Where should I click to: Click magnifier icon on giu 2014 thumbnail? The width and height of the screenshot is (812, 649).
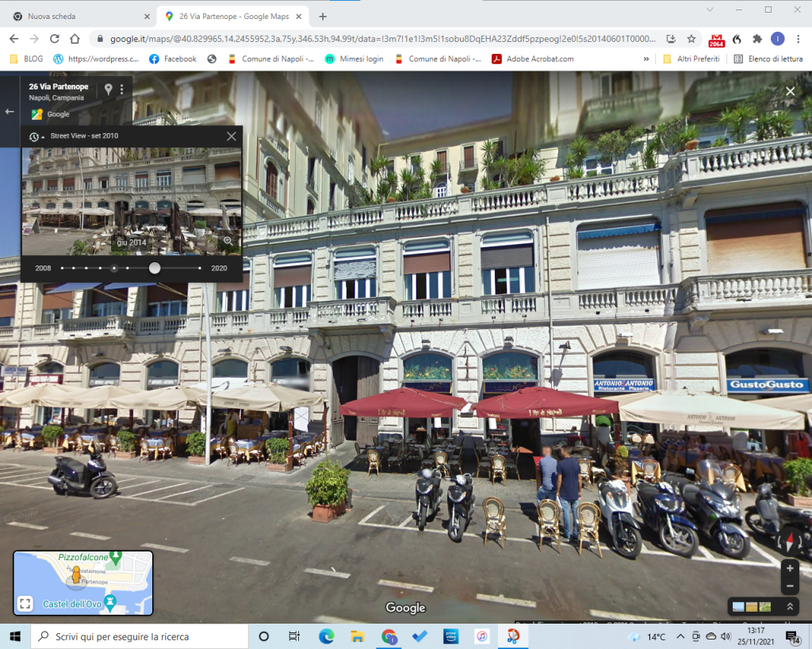coord(228,241)
